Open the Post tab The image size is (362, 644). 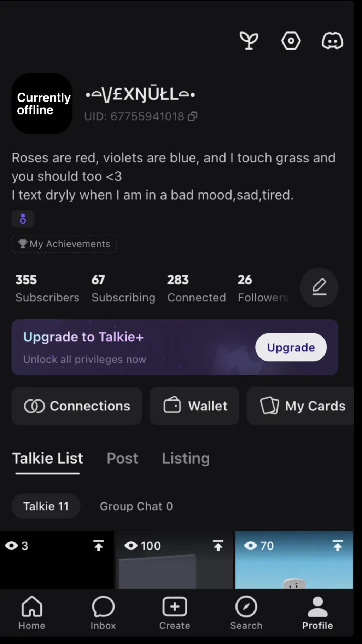(x=122, y=458)
